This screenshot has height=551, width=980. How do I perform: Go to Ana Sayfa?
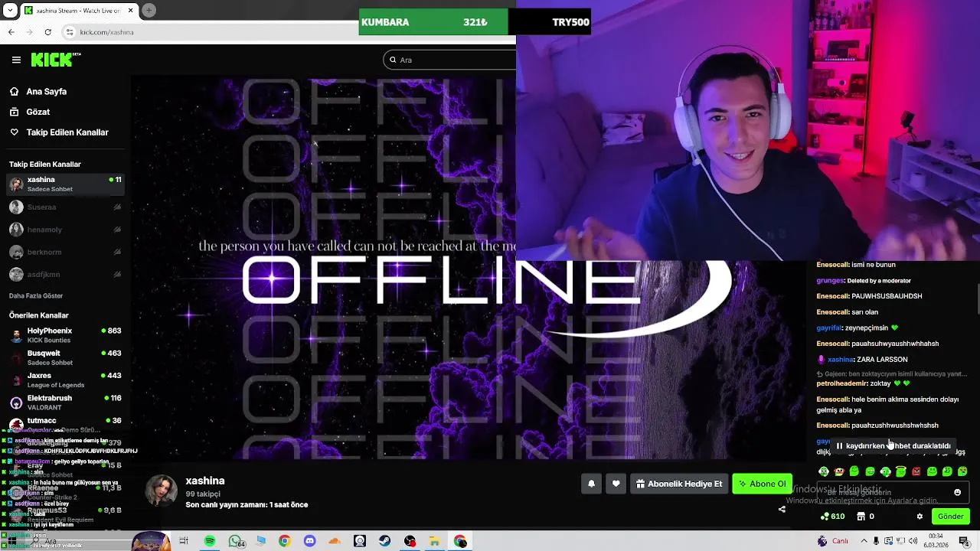(x=47, y=91)
